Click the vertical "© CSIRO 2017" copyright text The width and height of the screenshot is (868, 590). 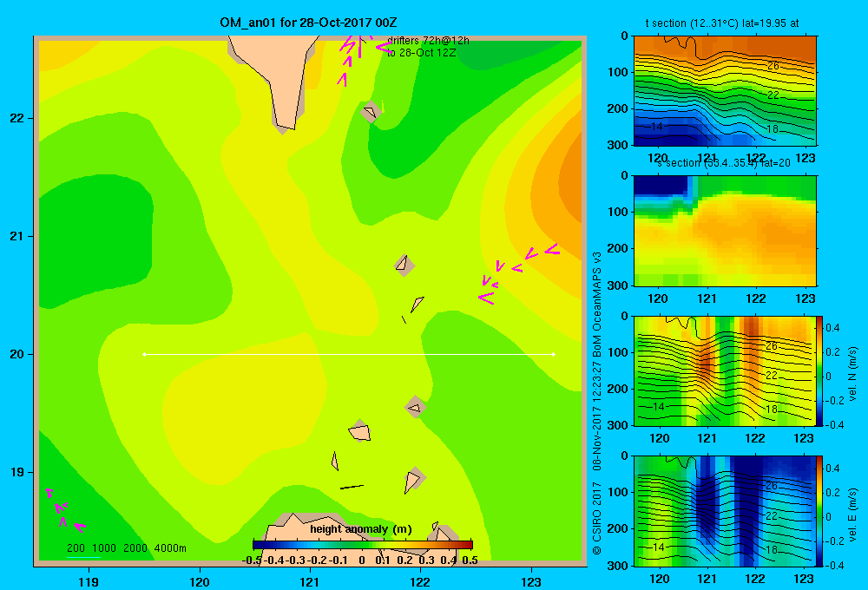(597, 517)
